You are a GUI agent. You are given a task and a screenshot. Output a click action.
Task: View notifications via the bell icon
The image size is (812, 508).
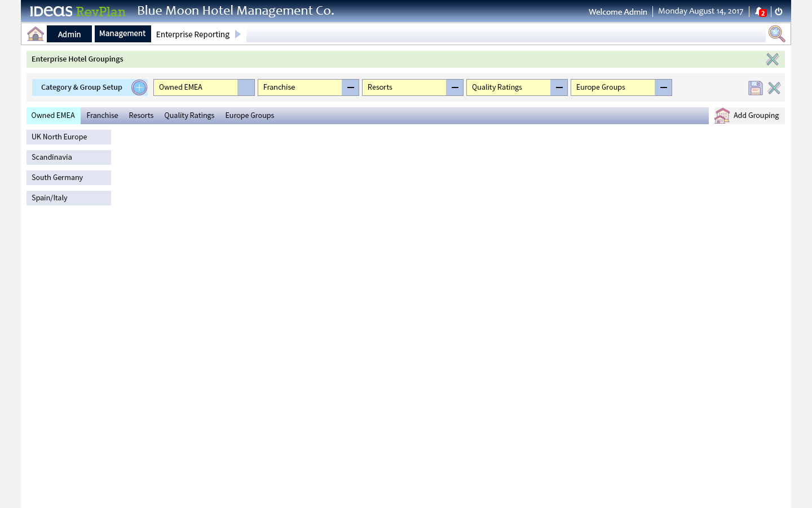point(760,11)
